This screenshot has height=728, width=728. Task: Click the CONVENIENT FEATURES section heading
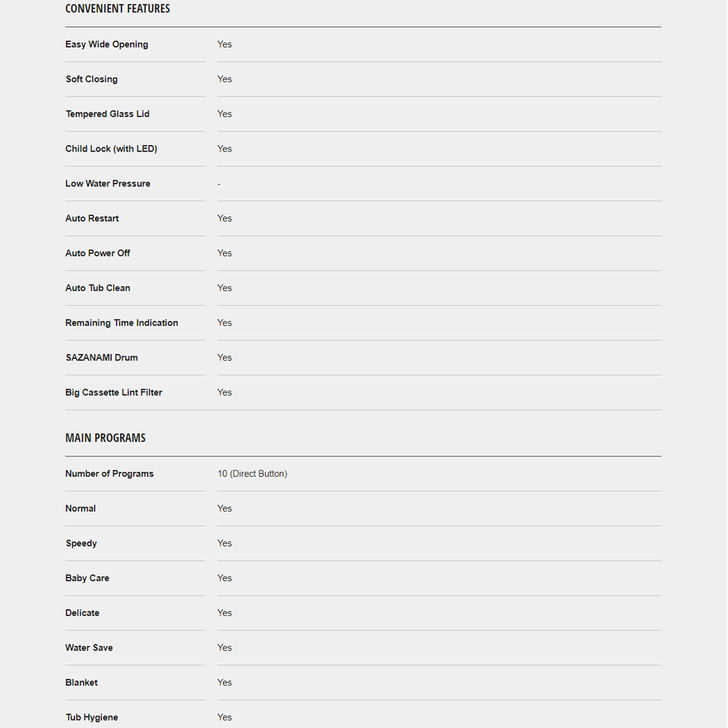click(117, 9)
